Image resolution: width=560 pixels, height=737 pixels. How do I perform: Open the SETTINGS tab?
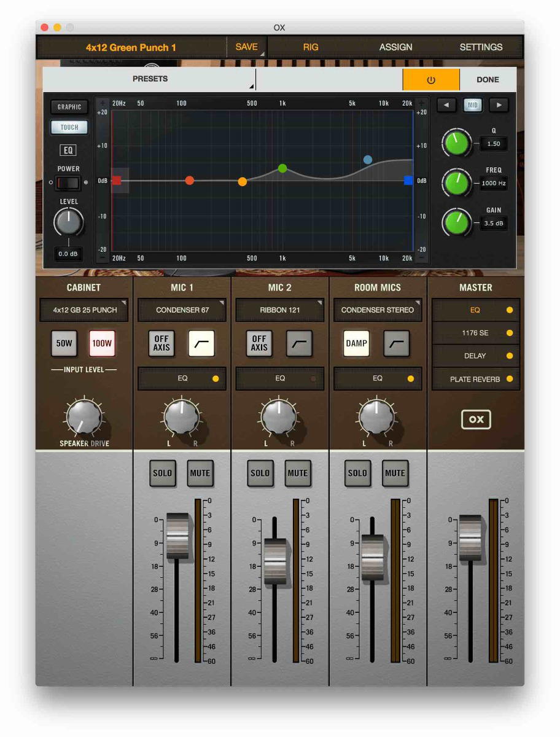click(x=481, y=47)
